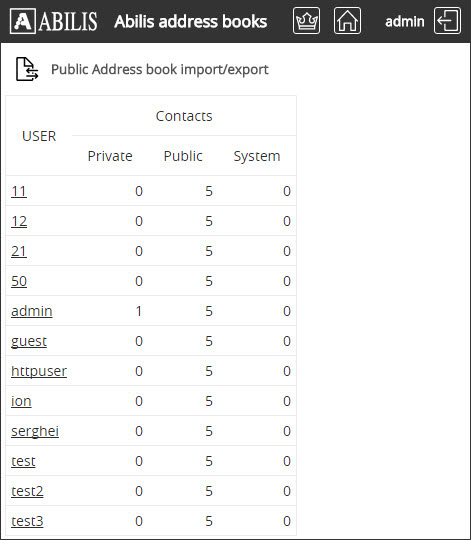Open the ion user link
471x540 pixels.
21,401
